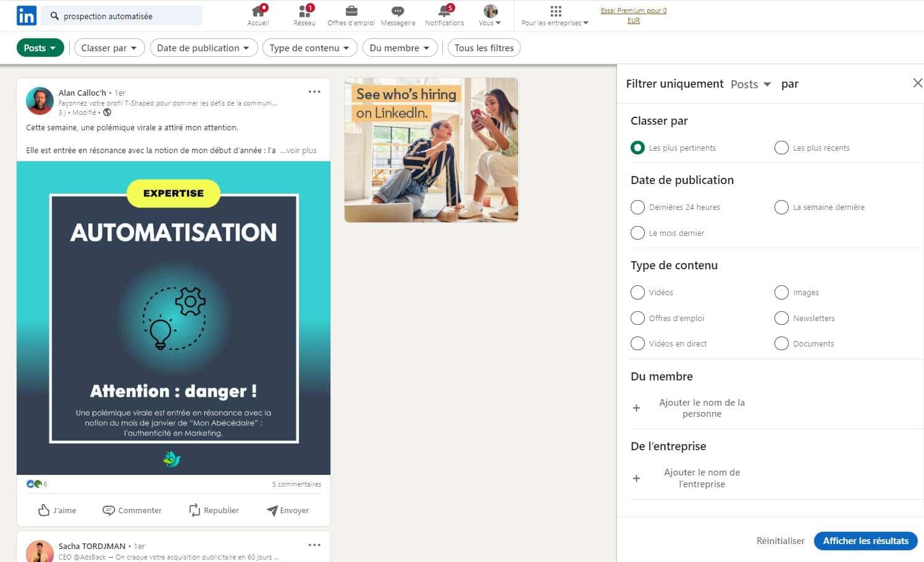Screen dimensions: 924x562
Task: Like the post with J'aime
Action: pyautogui.click(x=57, y=510)
